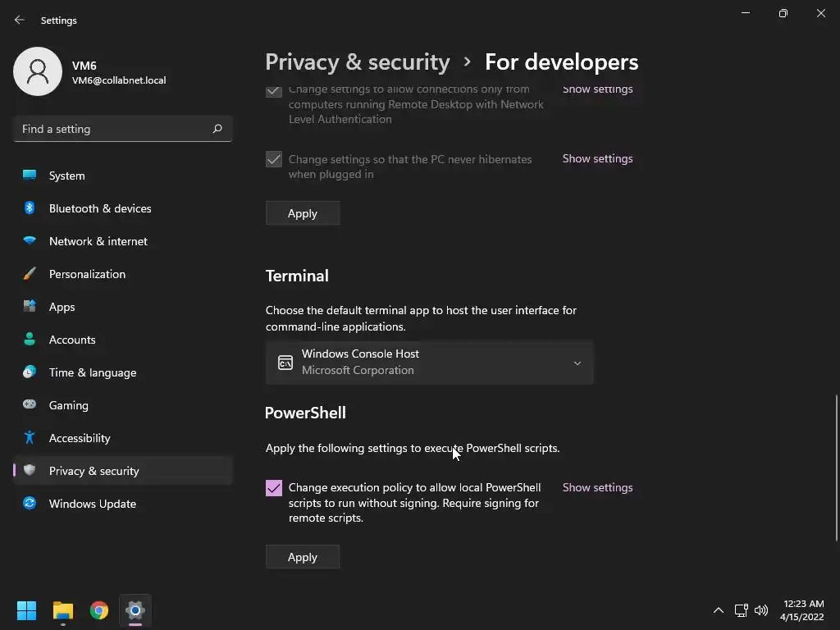This screenshot has height=630, width=840.
Task: Go to the Privacy & security breadcrumb
Action: 358,62
